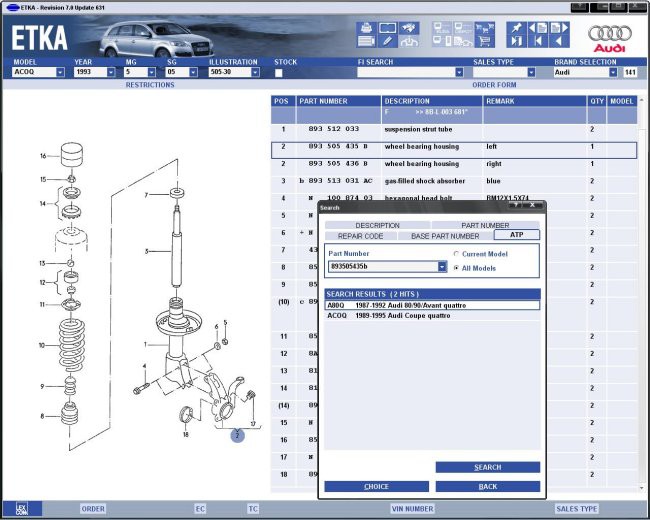Click the jump-to-first arrow icon
Screen dimensions: 650x520
538,41
